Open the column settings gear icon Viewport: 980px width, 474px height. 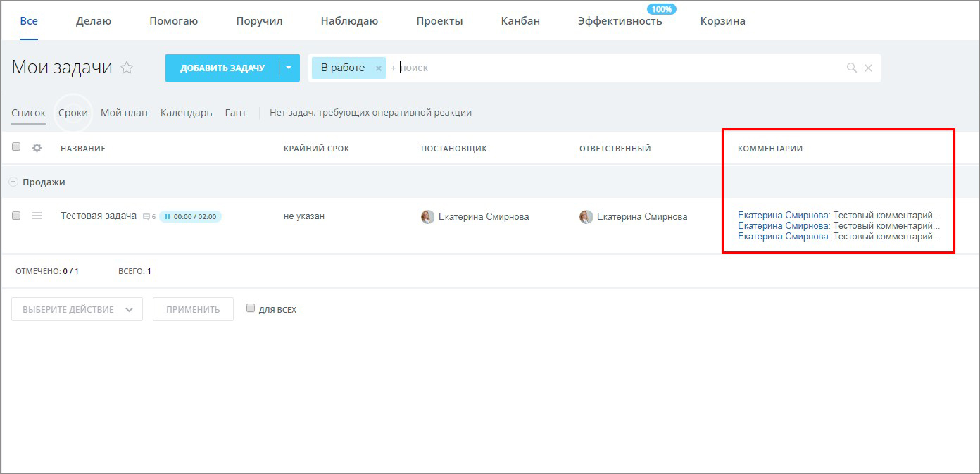(x=37, y=148)
